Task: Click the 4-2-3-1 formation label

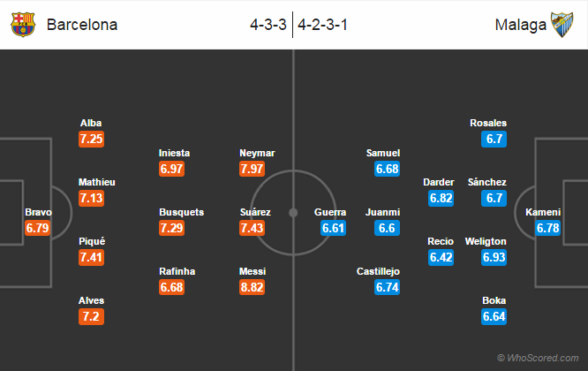Action: 322,25
